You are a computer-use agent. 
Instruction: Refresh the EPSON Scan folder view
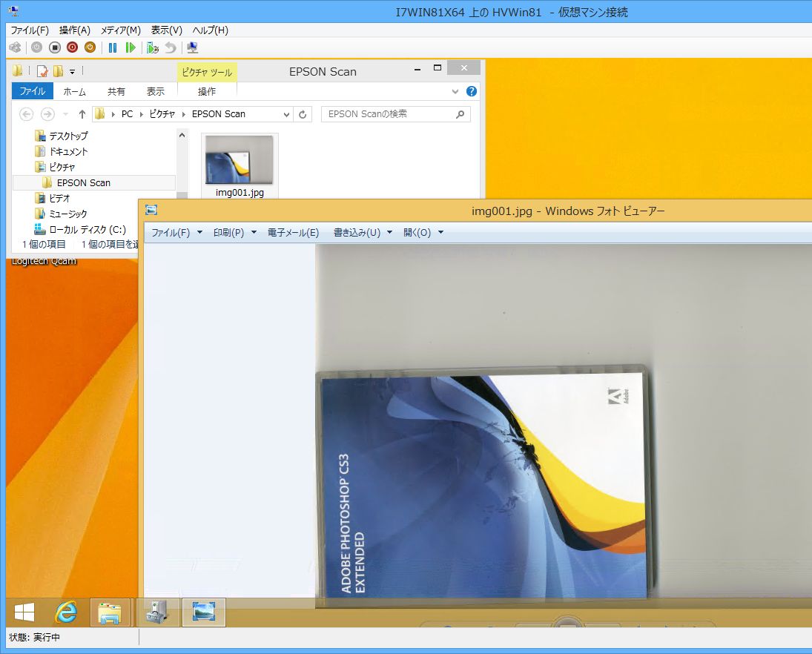pos(303,114)
